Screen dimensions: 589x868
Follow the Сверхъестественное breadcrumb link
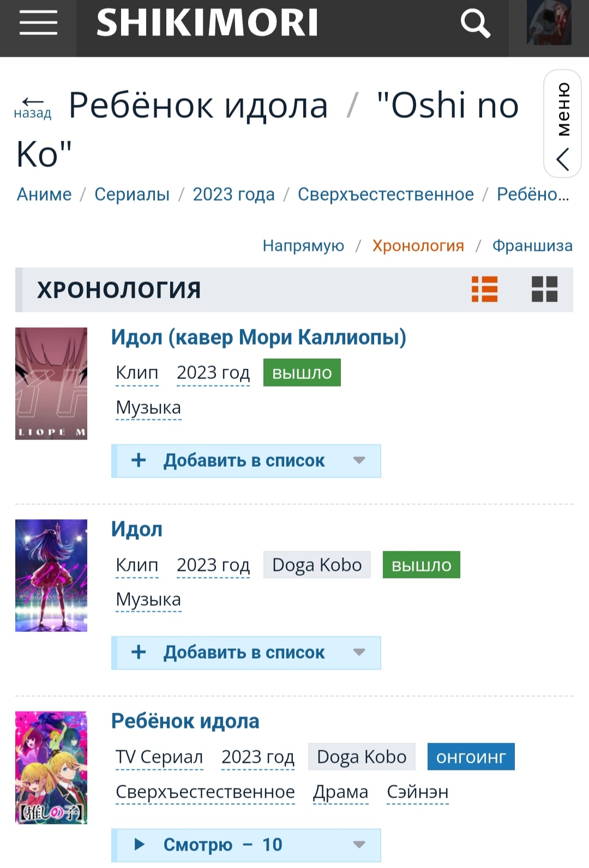coord(386,194)
